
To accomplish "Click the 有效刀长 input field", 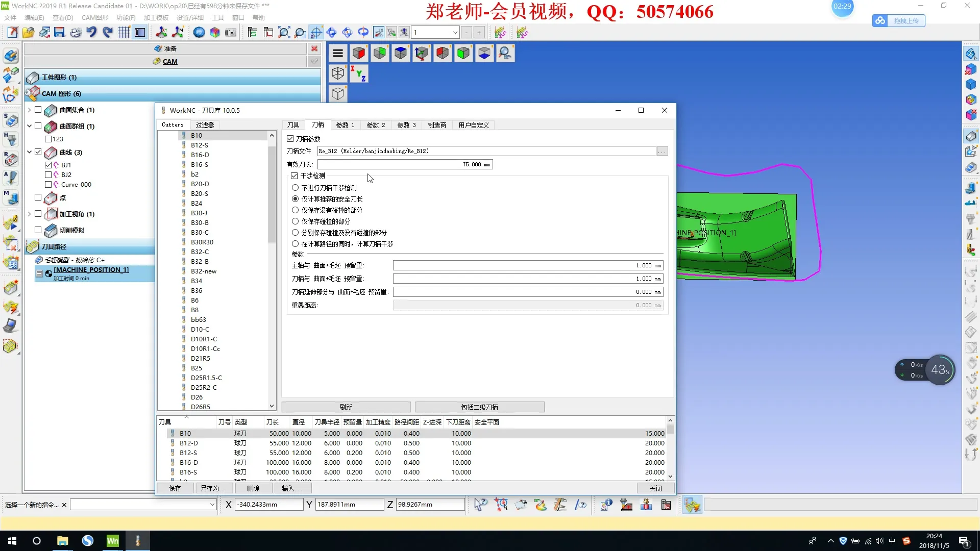I will click(404, 164).
